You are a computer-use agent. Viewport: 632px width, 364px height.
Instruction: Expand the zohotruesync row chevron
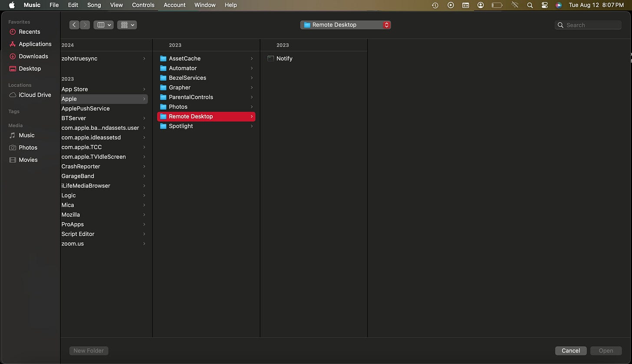pyautogui.click(x=144, y=59)
